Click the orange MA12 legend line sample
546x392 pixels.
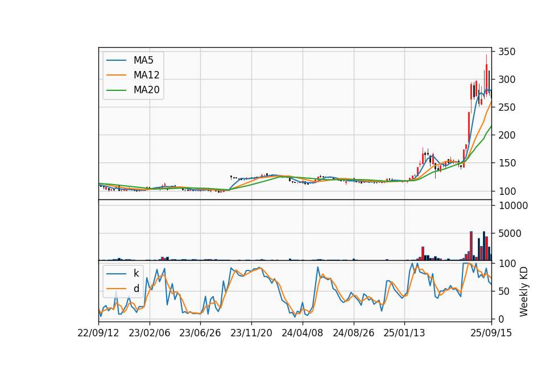pos(116,75)
